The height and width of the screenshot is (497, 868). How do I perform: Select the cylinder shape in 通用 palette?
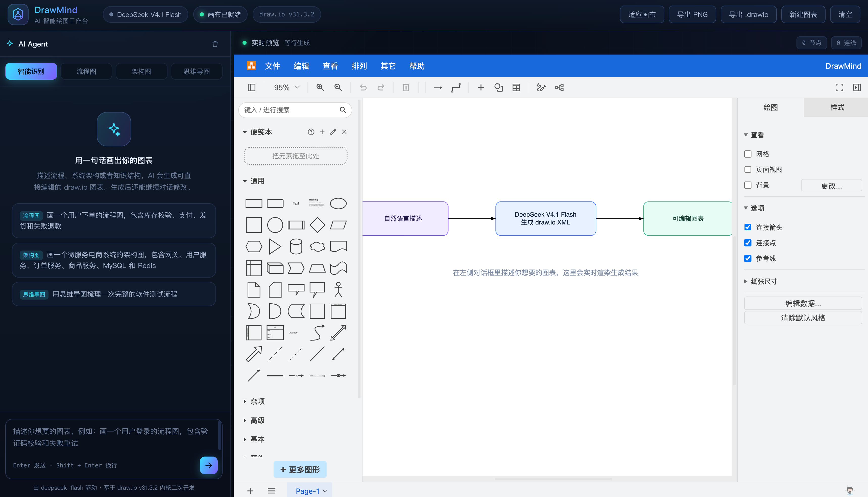point(296,246)
